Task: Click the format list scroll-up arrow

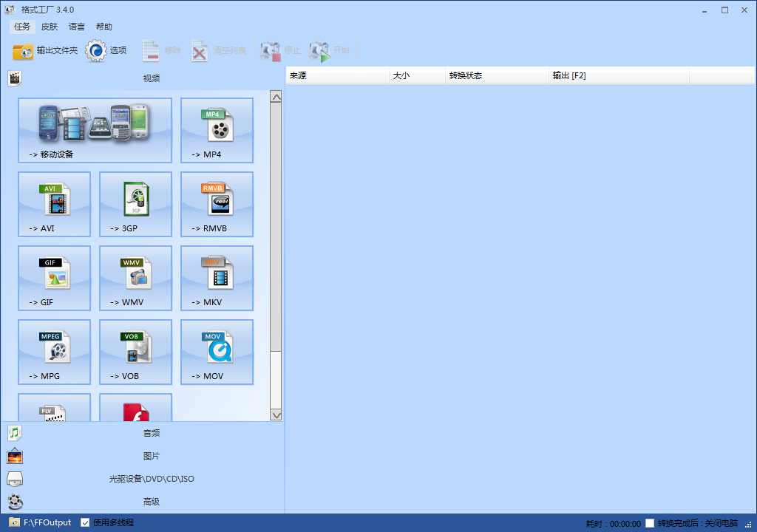Action: (276, 97)
